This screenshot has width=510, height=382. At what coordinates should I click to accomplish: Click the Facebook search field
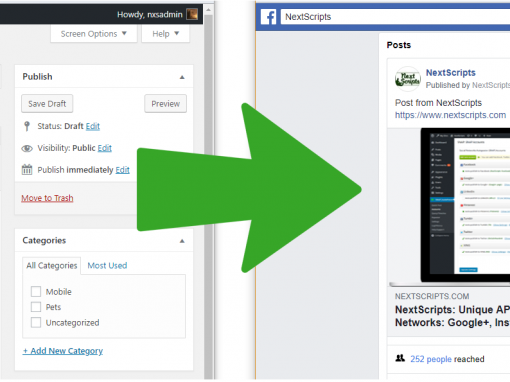click(x=395, y=17)
